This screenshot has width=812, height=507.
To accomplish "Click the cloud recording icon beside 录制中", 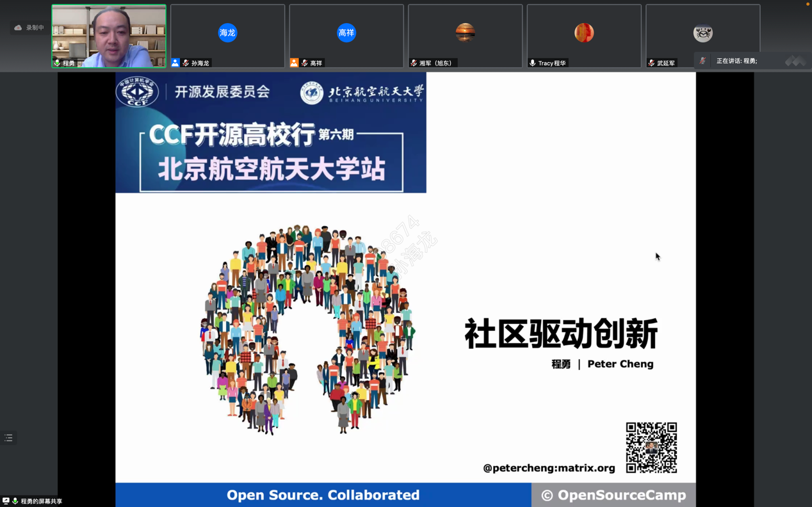I will click(x=18, y=28).
